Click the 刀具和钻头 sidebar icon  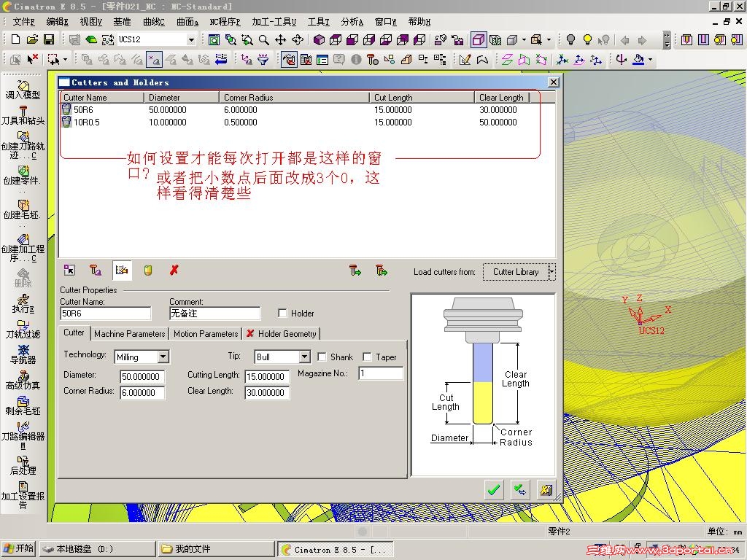(x=23, y=115)
